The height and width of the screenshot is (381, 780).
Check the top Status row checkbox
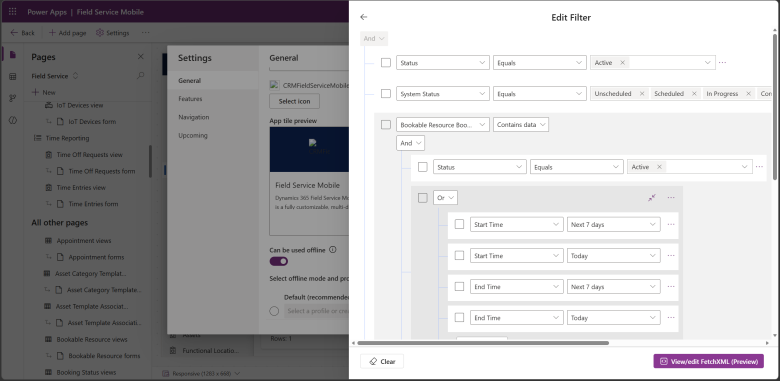coord(386,63)
